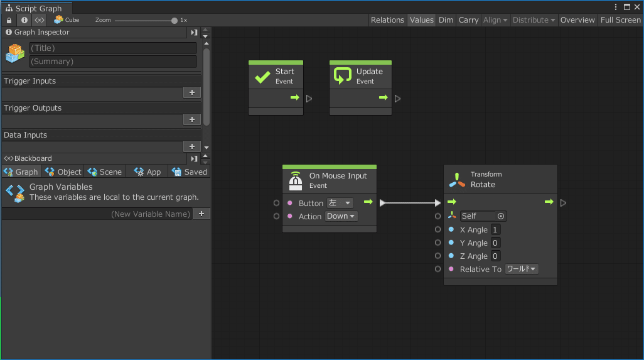The height and width of the screenshot is (360, 644).
Task: Click the Start event checkmark icon
Action: [262, 77]
